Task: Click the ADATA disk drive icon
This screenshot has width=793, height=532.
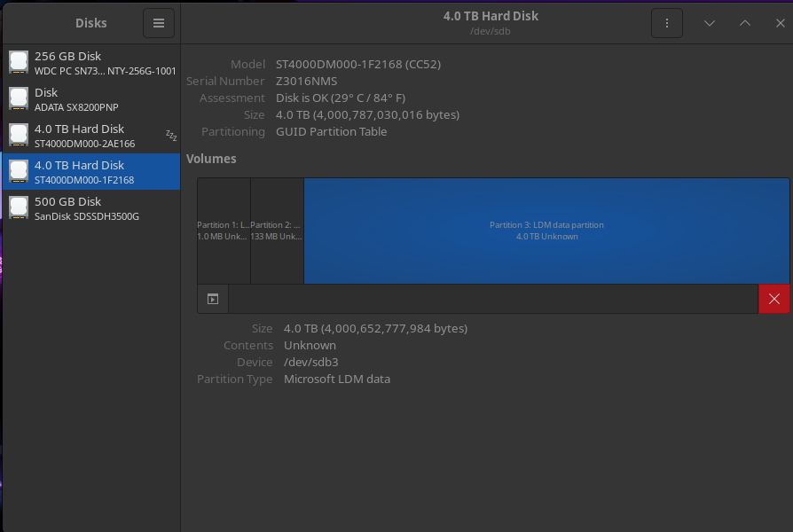Action: 19,99
